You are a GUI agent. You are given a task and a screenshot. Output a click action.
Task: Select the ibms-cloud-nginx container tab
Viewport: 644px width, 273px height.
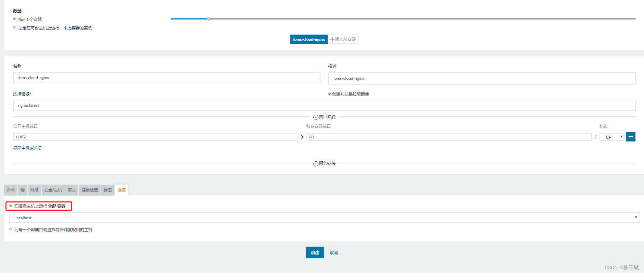pyautogui.click(x=309, y=39)
